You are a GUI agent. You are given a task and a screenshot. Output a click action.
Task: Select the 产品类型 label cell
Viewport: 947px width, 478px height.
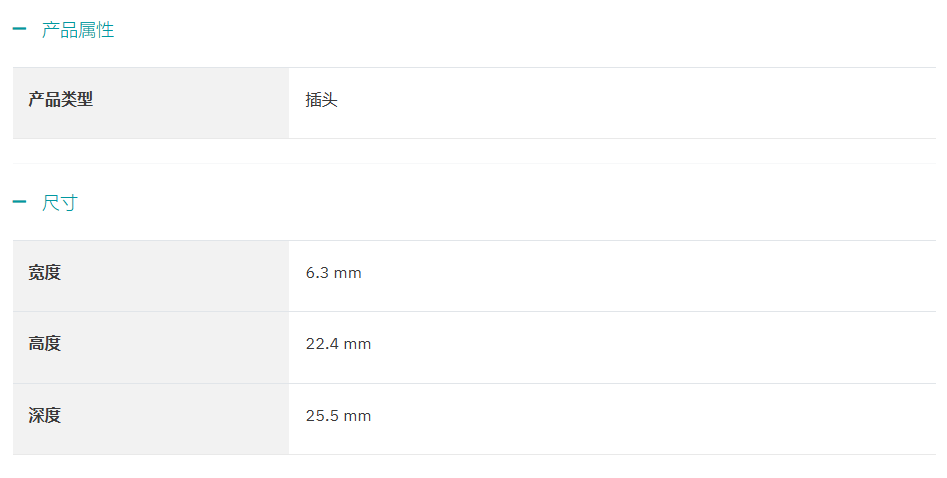(x=151, y=103)
